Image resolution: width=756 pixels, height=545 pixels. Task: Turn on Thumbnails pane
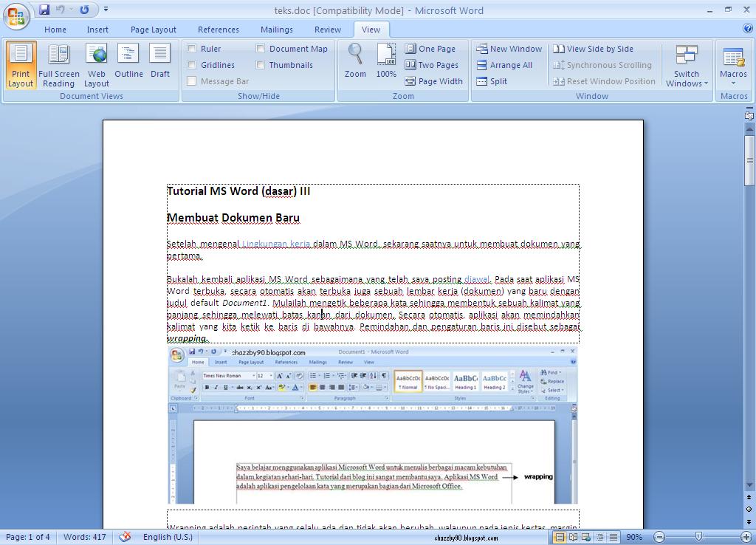pos(260,64)
